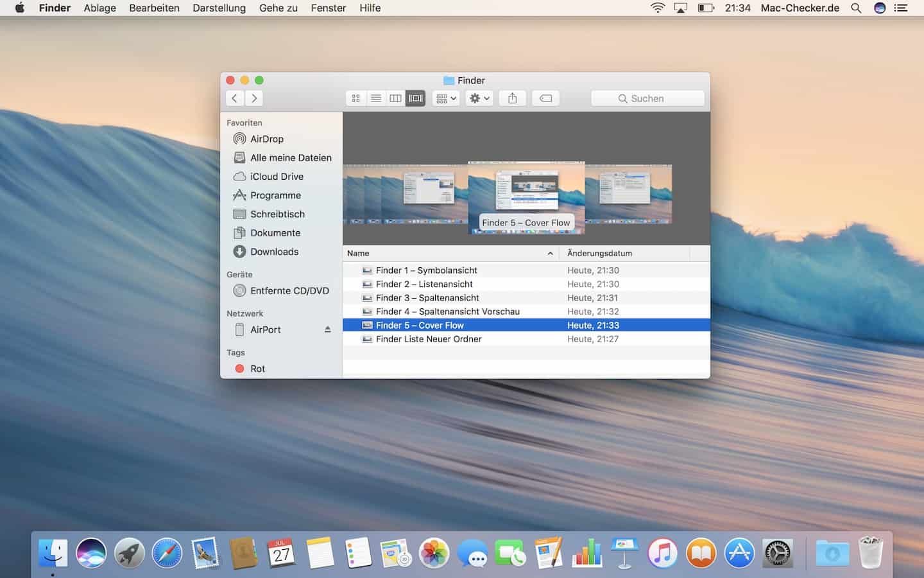Click the battery status icon
This screenshot has width=924, height=578.
706,8
